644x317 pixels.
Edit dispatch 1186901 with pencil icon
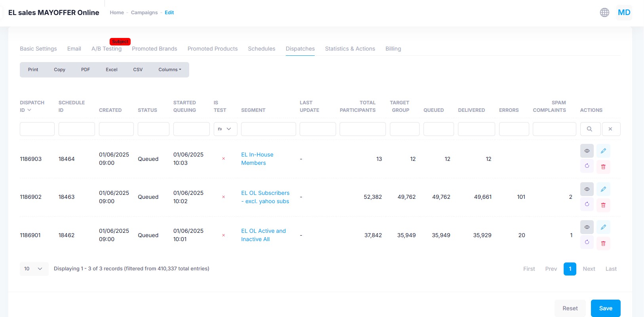point(603,227)
